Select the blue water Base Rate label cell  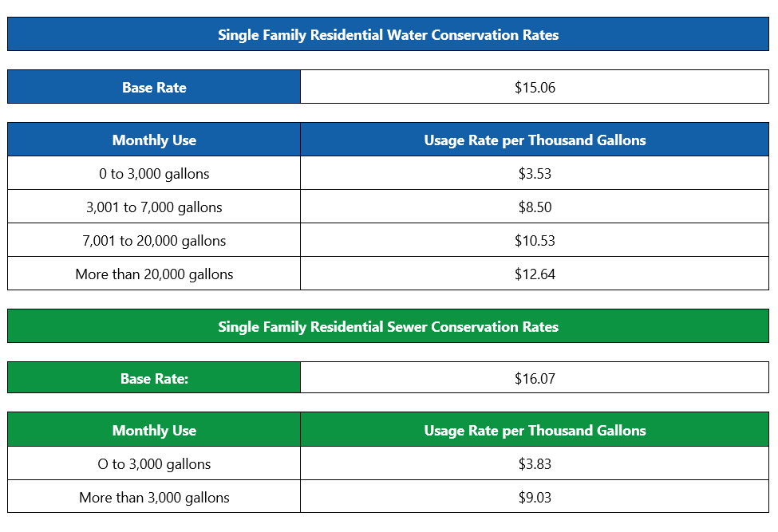(154, 88)
